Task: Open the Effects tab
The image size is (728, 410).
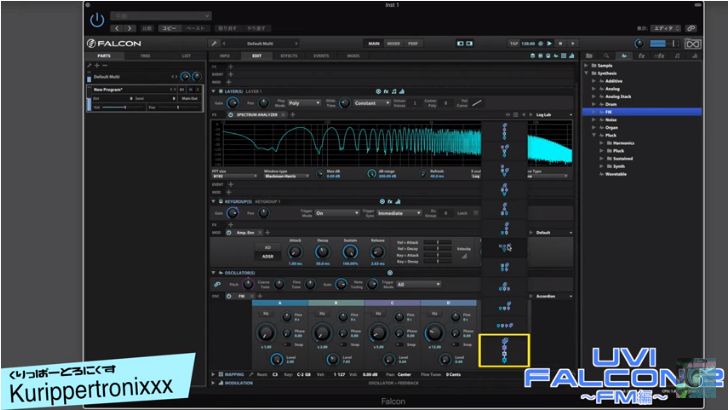Action: click(x=289, y=56)
